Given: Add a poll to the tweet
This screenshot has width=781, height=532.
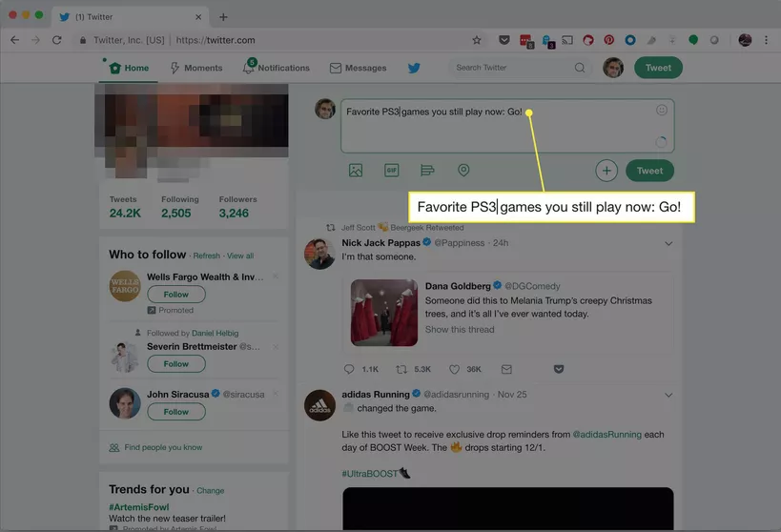Looking at the screenshot, I should click(427, 171).
